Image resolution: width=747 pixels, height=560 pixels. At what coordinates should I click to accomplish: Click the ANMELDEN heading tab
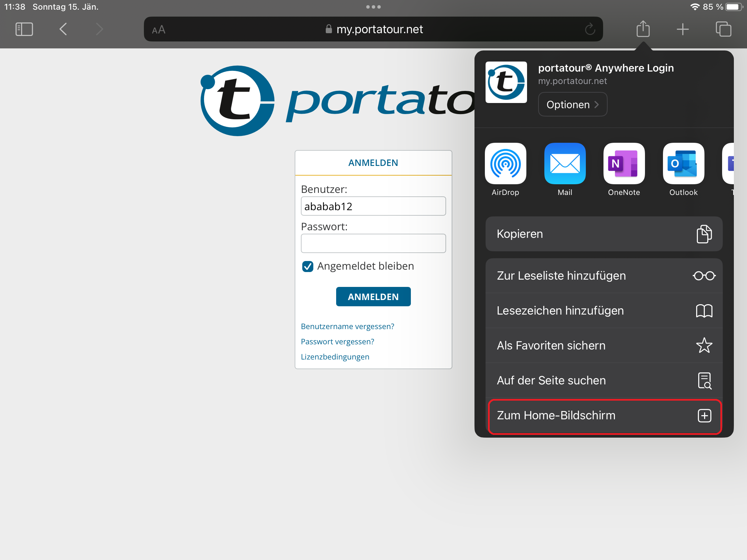coord(373,163)
